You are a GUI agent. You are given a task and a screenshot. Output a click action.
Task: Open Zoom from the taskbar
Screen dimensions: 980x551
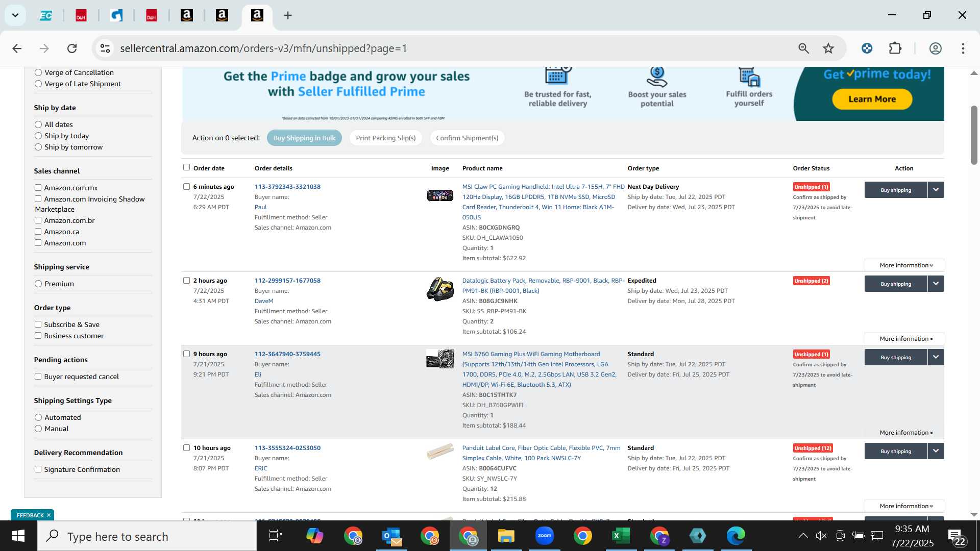(544, 536)
